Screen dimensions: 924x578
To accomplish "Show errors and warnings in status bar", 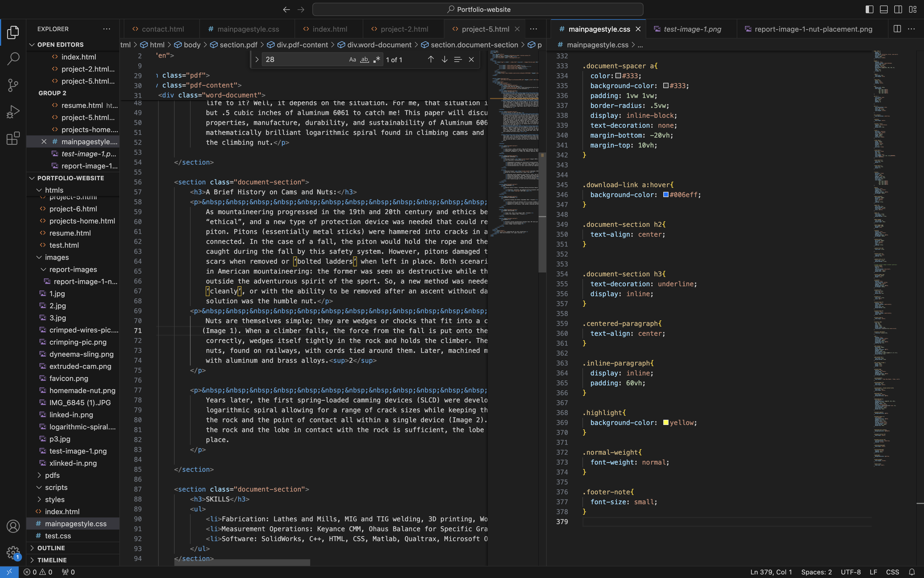I will tap(38, 572).
